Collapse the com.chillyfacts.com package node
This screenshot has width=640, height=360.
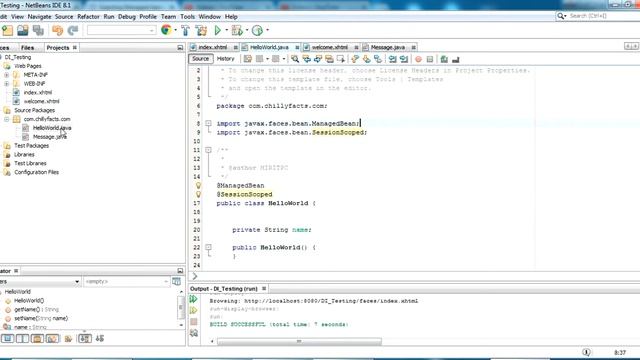tap(7, 119)
